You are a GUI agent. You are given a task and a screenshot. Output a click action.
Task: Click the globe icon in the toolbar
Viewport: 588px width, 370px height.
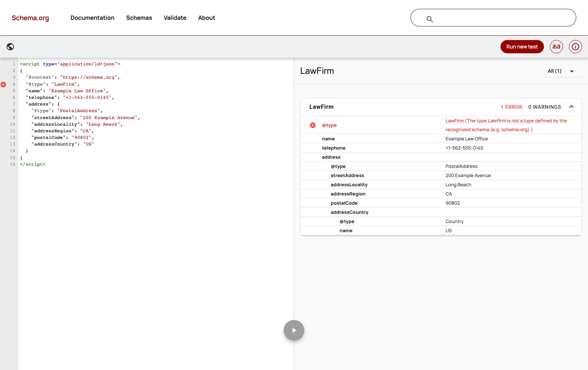click(10, 47)
